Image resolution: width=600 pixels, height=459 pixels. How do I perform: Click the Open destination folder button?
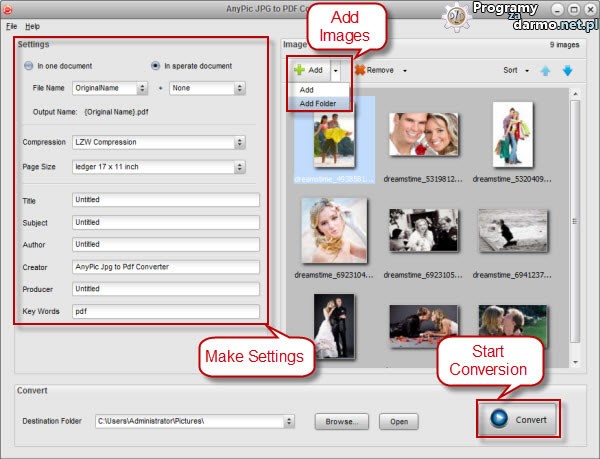coord(398,421)
